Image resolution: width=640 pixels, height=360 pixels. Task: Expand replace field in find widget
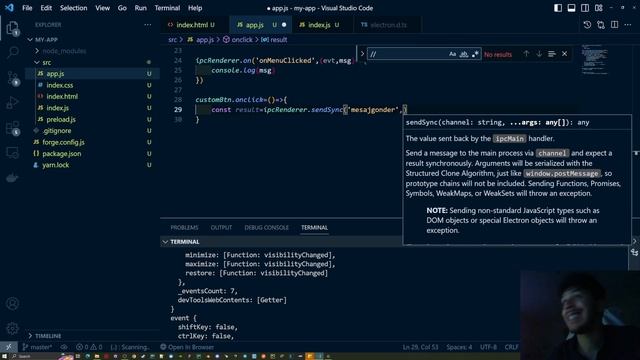tap(362, 54)
